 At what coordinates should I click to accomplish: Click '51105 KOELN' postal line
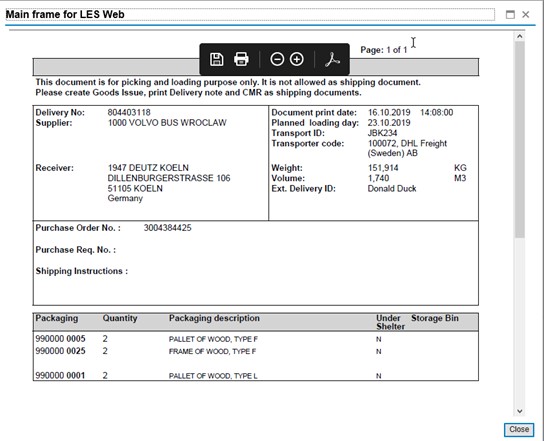click(135, 189)
